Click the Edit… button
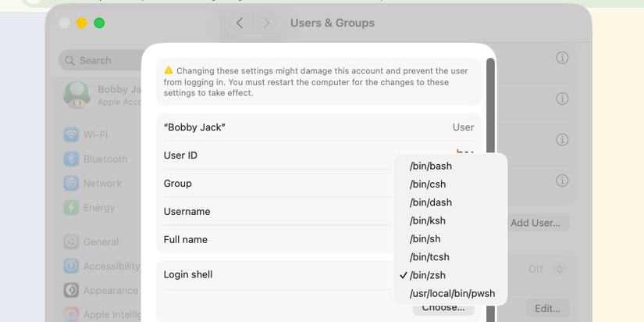Image resolution: width=644 pixels, height=322 pixels. (547, 308)
